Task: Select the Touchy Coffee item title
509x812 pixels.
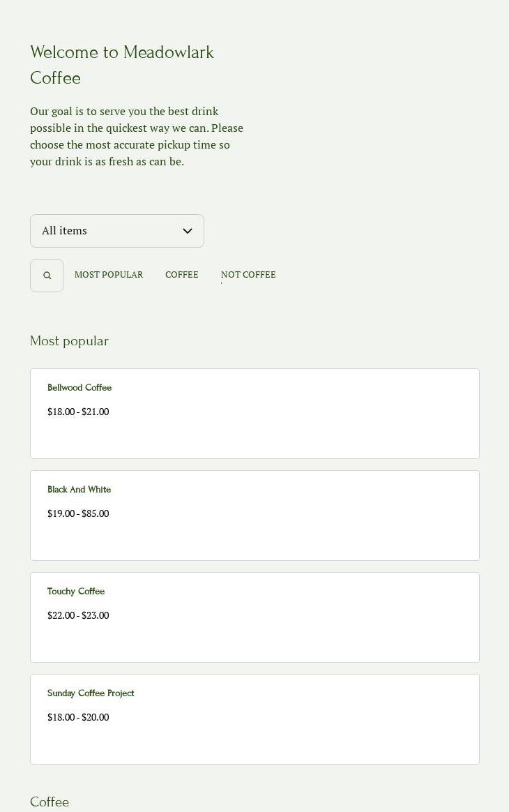Action: pos(76,592)
